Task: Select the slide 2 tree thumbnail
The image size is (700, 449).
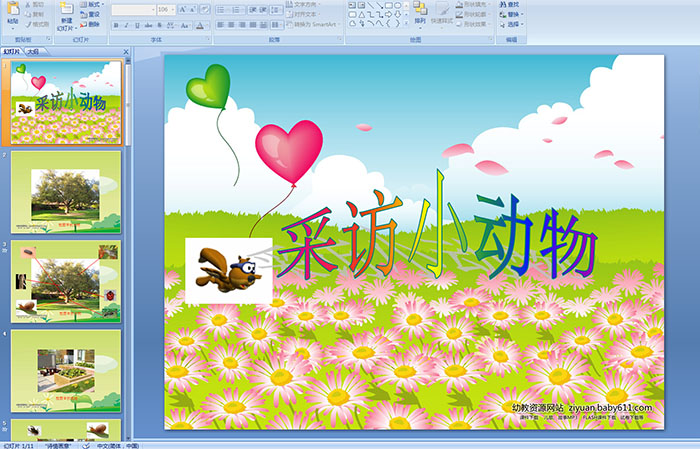Action: point(66,193)
